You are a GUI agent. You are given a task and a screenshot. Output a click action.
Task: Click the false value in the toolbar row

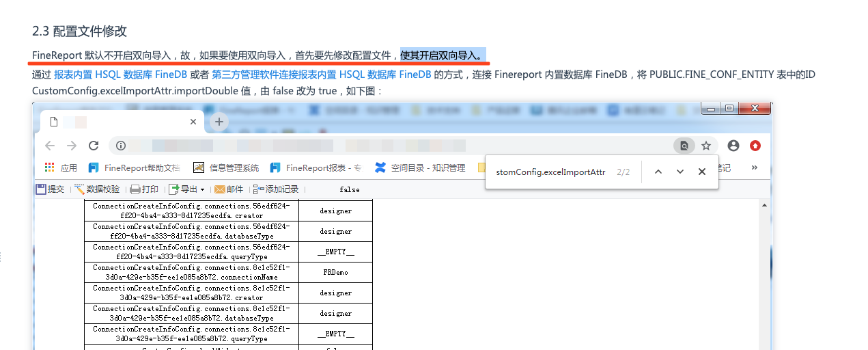pyautogui.click(x=350, y=189)
